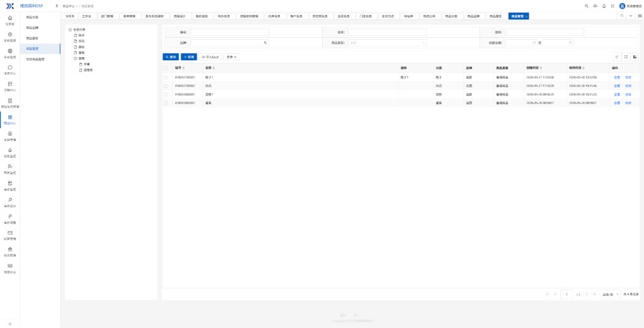Open 平台管理 globe icon in sidebar
This screenshot has width=644, height=328.
tap(10, 51)
